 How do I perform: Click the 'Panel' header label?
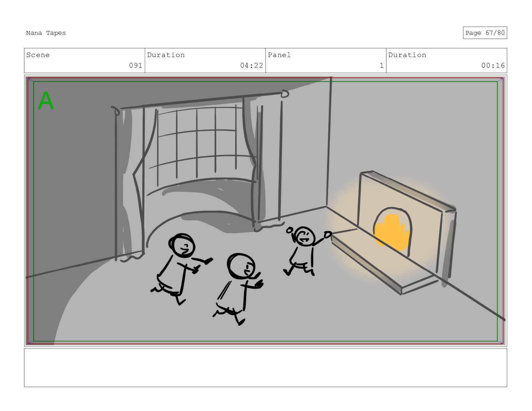pos(279,55)
